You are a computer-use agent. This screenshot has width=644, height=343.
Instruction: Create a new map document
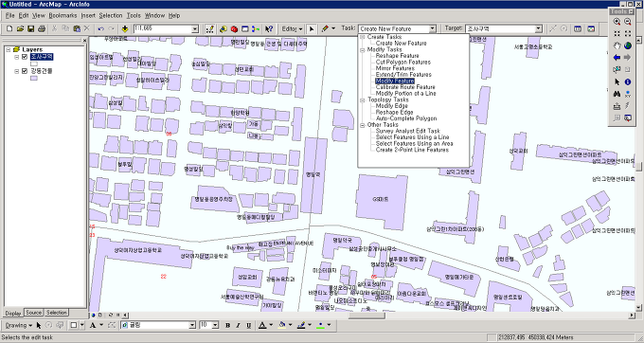9,28
